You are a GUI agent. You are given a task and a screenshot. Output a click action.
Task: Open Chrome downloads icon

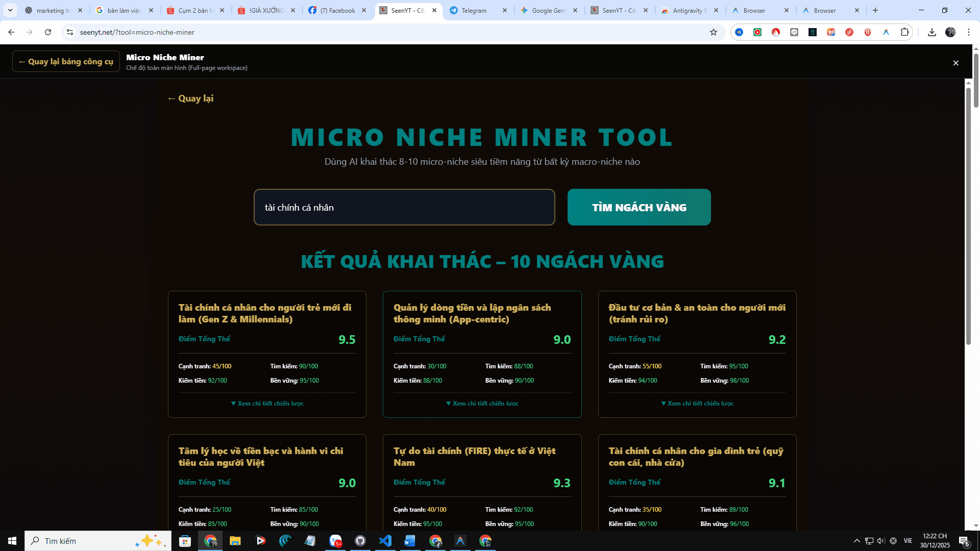(x=932, y=32)
